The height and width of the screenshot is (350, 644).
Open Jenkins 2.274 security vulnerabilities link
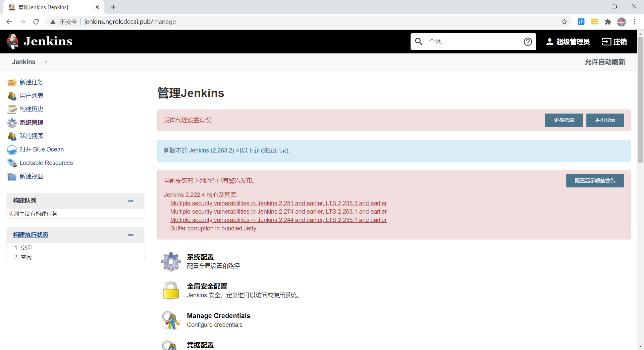pyautogui.click(x=278, y=212)
